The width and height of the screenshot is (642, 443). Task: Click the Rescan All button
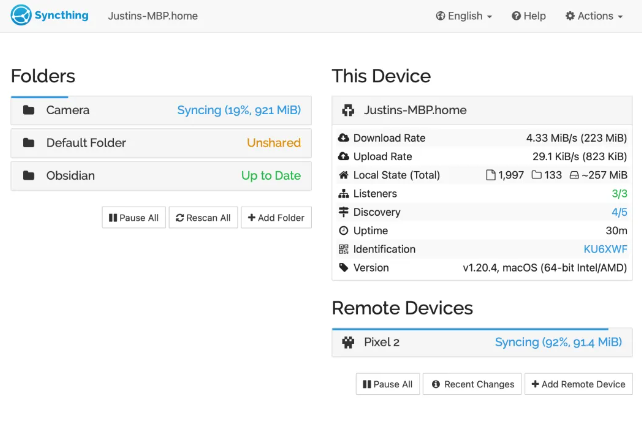pos(203,217)
